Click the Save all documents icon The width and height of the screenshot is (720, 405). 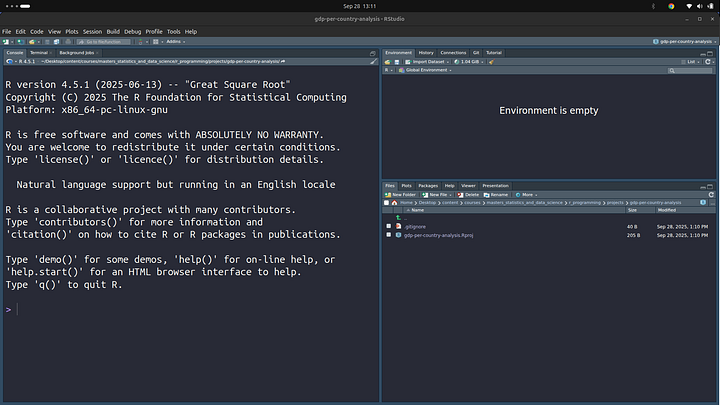(x=56, y=42)
